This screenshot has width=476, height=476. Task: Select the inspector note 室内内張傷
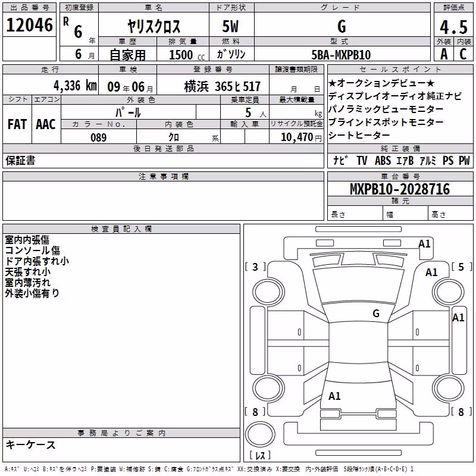pos(27,240)
